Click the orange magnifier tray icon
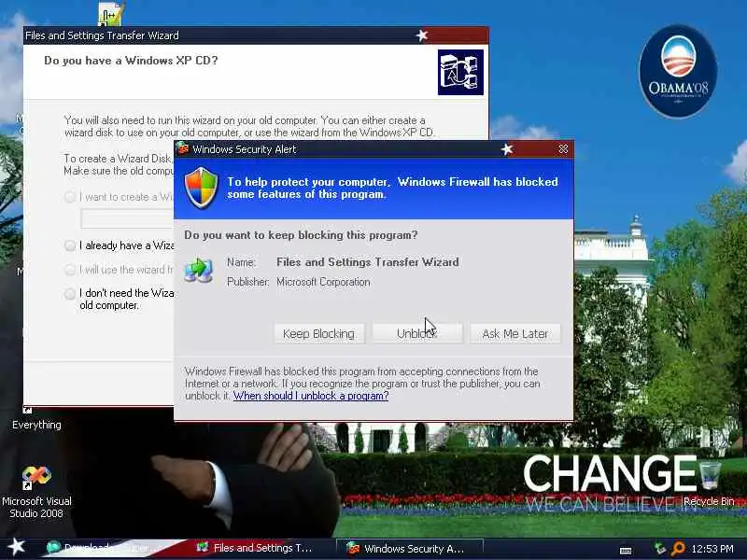This screenshot has width=747, height=560. pos(678,549)
